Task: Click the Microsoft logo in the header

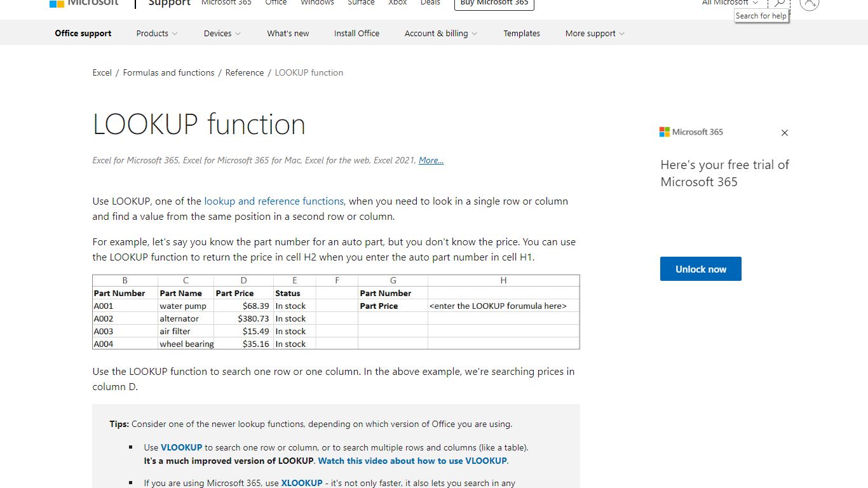Action: (x=84, y=3)
